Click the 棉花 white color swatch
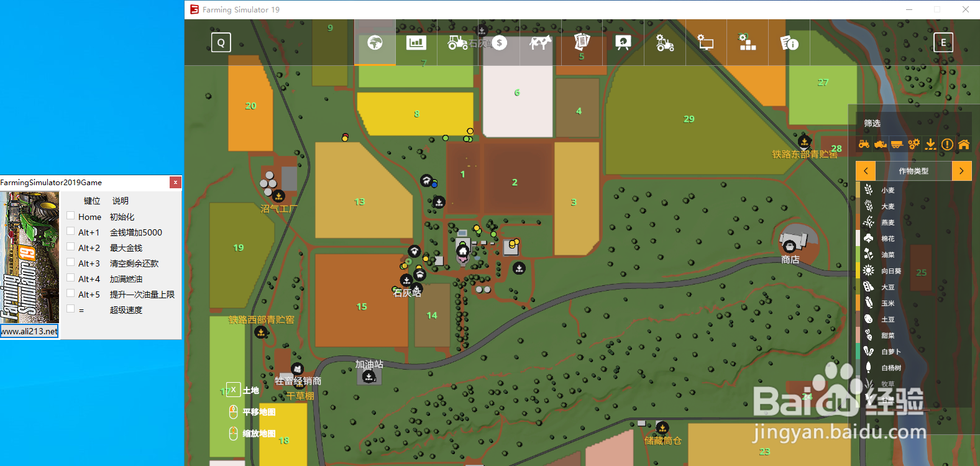The height and width of the screenshot is (466, 980). (x=858, y=238)
